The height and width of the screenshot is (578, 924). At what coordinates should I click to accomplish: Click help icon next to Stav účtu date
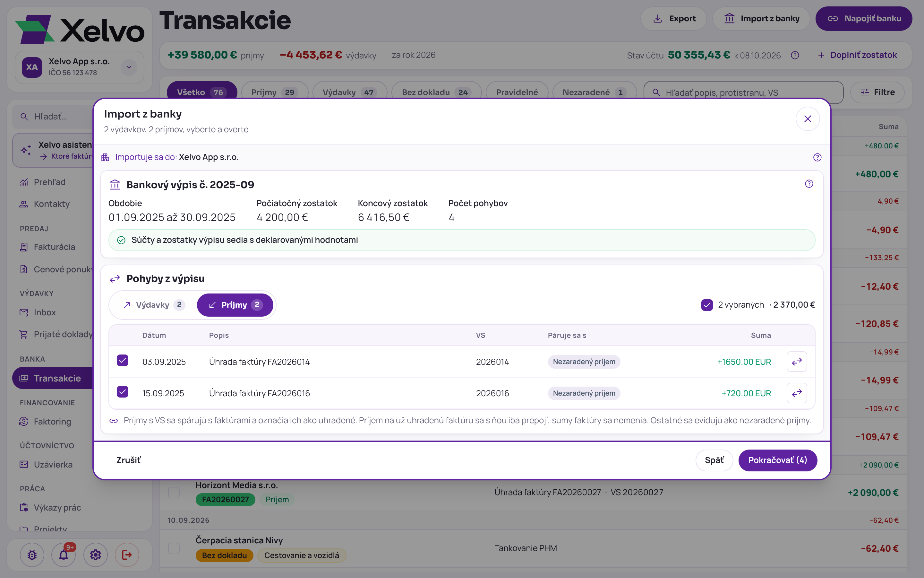coord(795,56)
